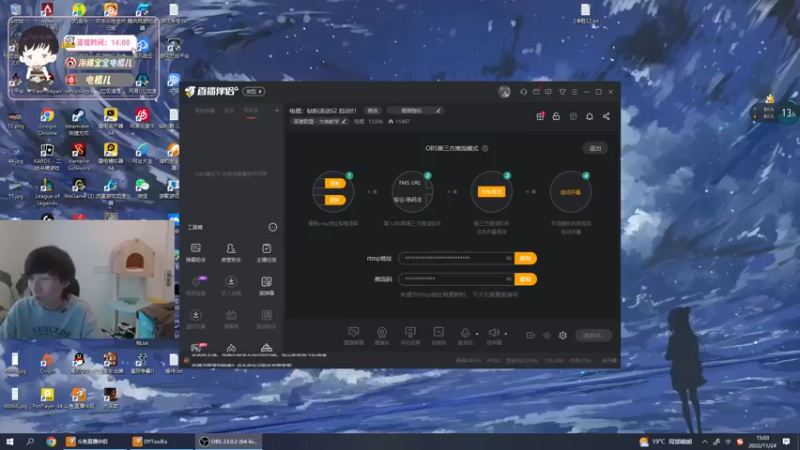This screenshot has height=450, width=800.
Task: Collapse the toolbox panel with the round button
Action: 273,227
